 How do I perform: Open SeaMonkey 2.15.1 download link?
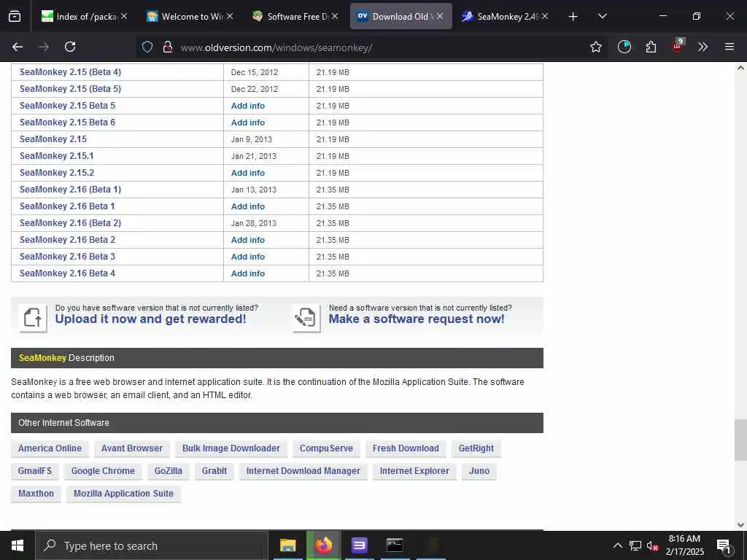tap(57, 156)
